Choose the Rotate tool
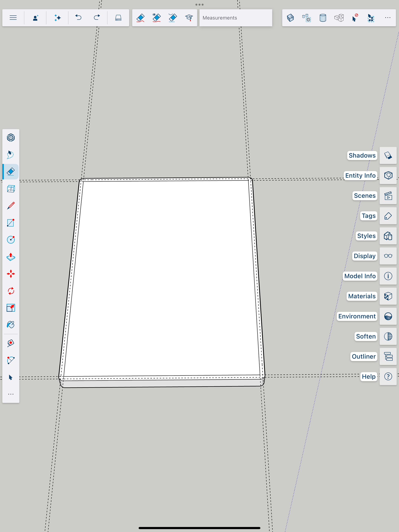The width and height of the screenshot is (399, 532). click(11, 291)
